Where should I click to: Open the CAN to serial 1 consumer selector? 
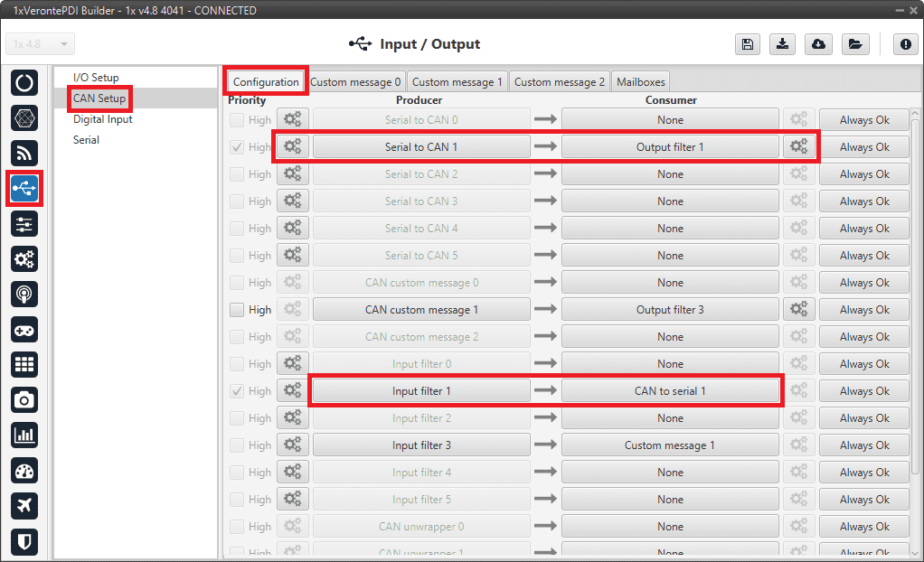point(670,391)
